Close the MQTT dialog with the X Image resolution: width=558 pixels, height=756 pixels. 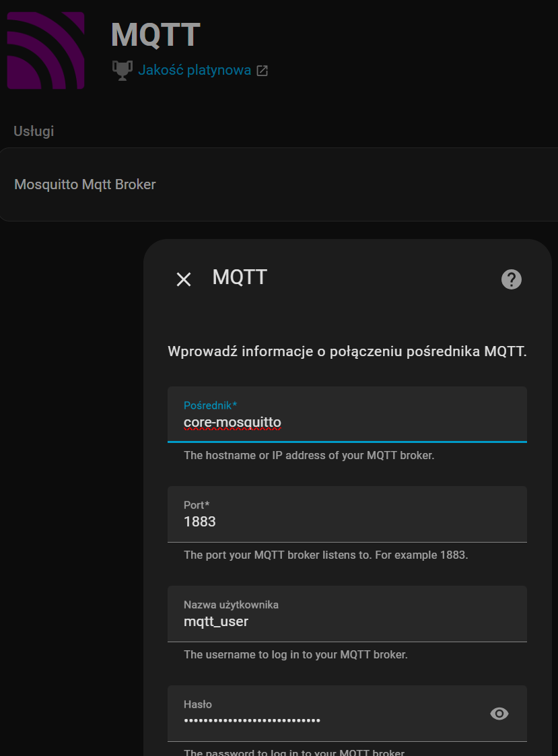coord(183,279)
